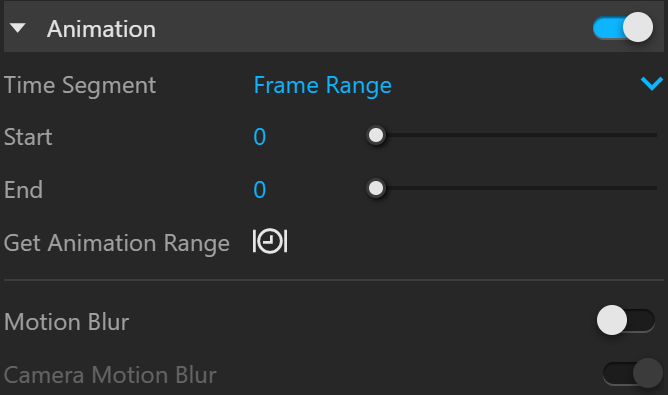Open the Time Segment chevron dropdown
The width and height of the screenshot is (668, 395).
point(652,84)
